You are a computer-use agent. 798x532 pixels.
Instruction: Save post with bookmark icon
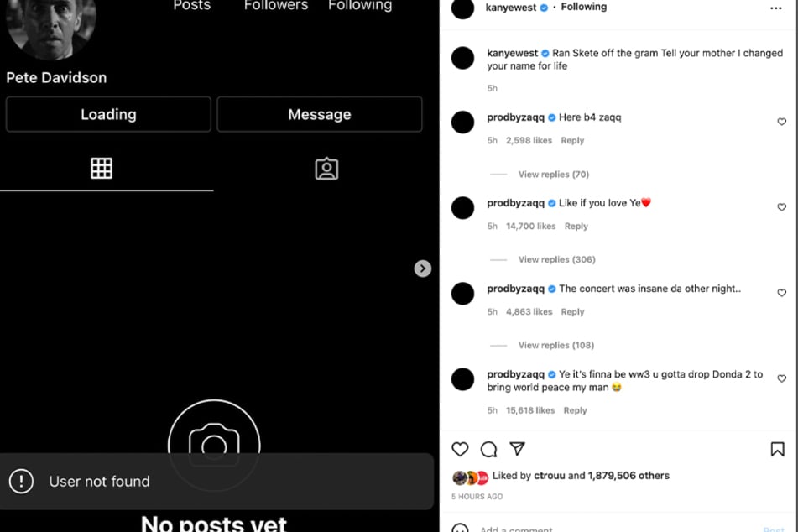click(777, 449)
